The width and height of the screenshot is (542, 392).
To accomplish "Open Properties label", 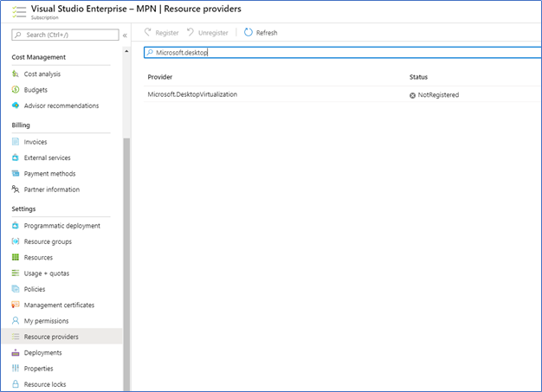I will tap(38, 369).
